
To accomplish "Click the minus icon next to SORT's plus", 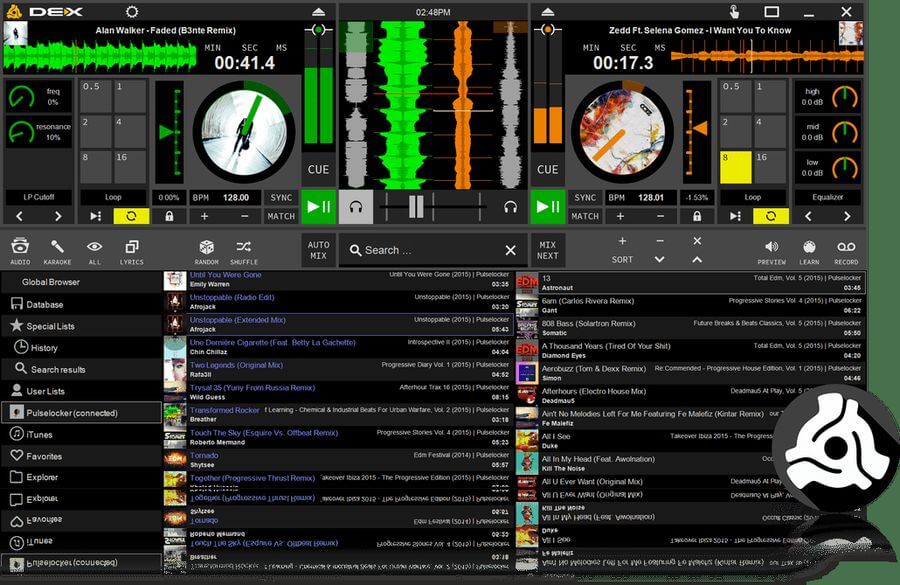I will (x=660, y=241).
